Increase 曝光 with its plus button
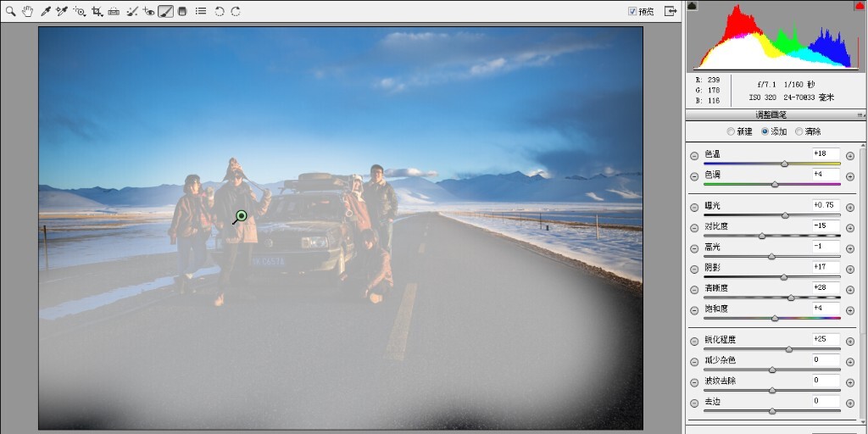Viewport: 868px width, 434px height. [850, 208]
